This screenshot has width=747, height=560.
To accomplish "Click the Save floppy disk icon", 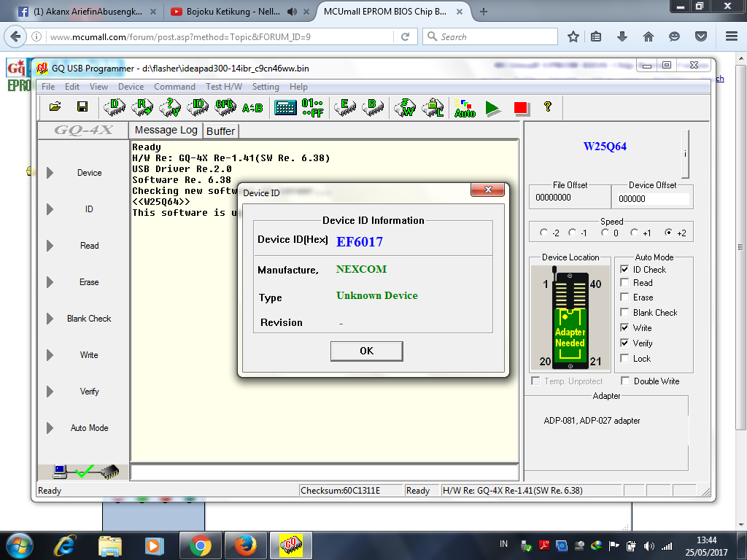I will pos(82,107).
